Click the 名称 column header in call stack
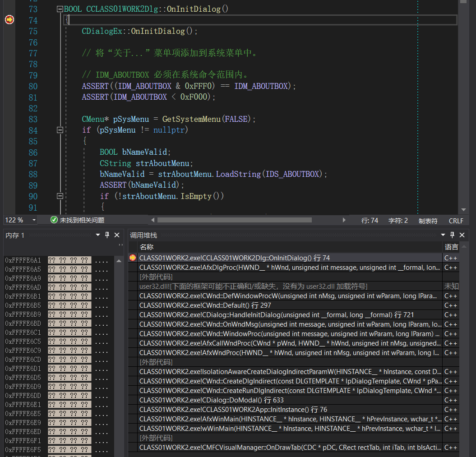The image size is (476, 457). [x=146, y=247]
